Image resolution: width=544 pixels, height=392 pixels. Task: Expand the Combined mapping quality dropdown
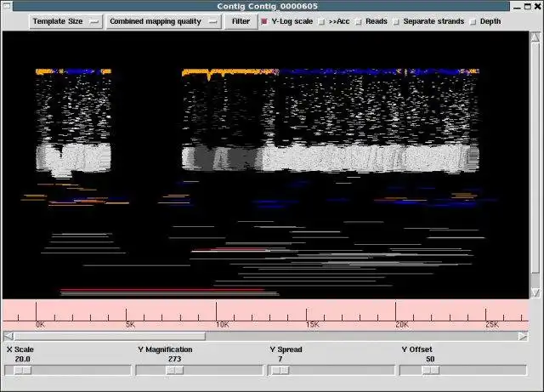click(164, 21)
